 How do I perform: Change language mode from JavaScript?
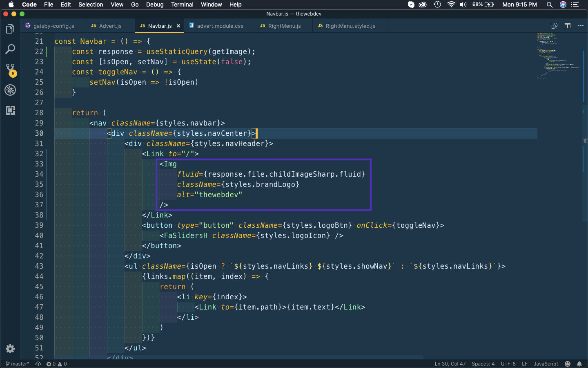click(546, 364)
